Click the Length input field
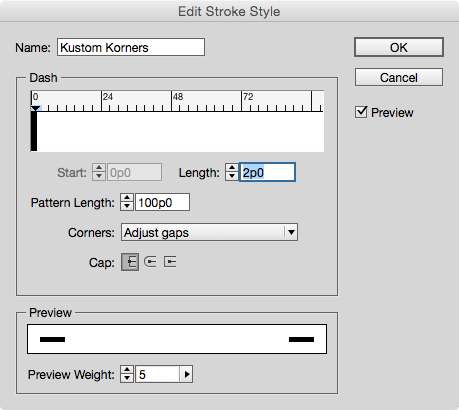 point(267,172)
